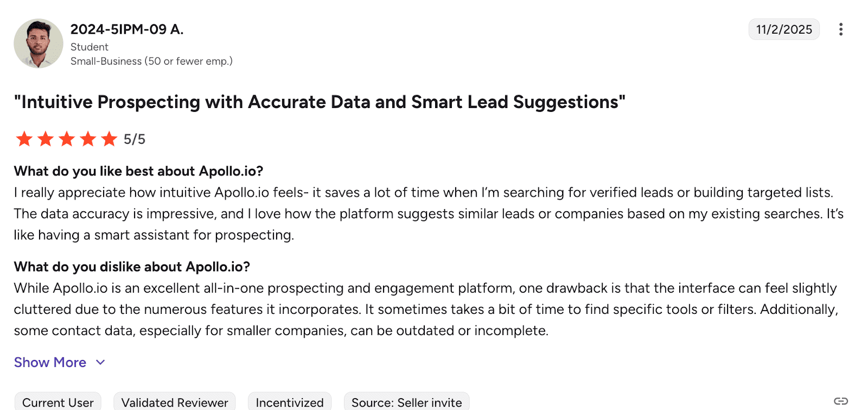Open the three-dot review options menu
Image resolution: width=868 pixels, height=410 pixels.
click(840, 29)
